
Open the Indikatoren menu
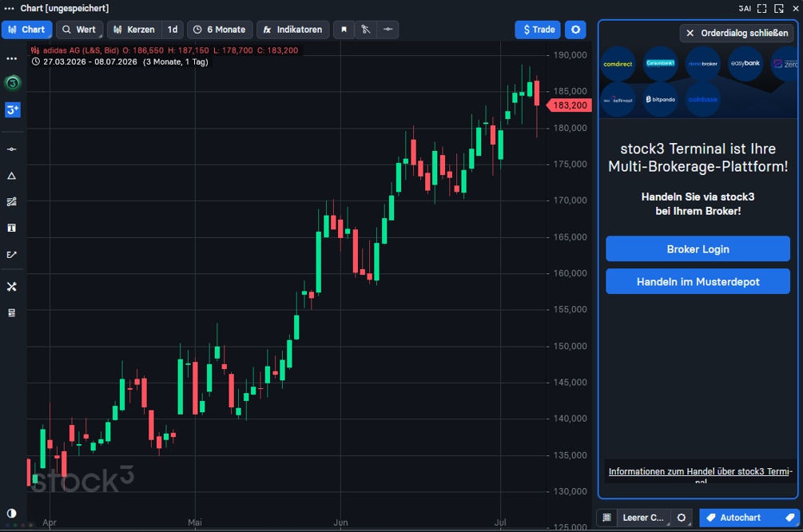tap(293, 30)
